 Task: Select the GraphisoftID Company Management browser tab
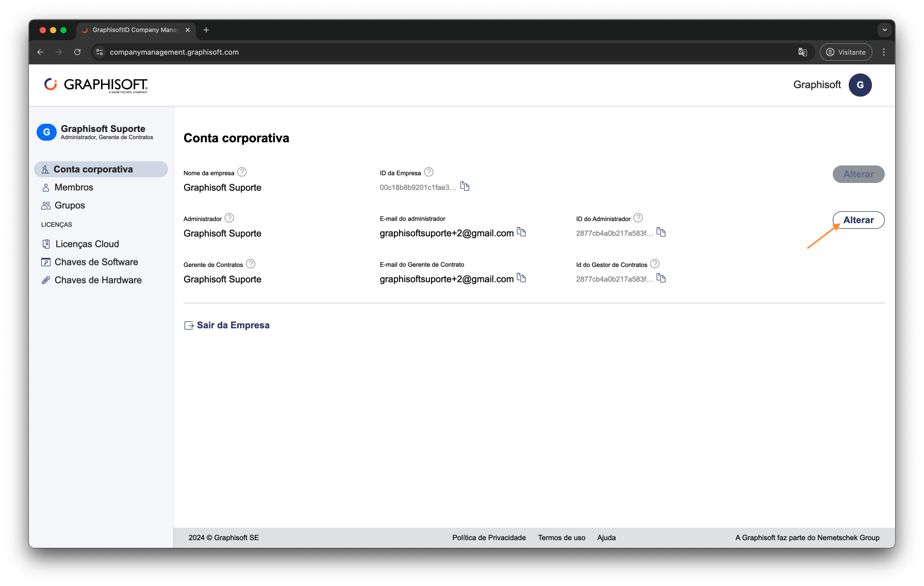[x=136, y=30]
